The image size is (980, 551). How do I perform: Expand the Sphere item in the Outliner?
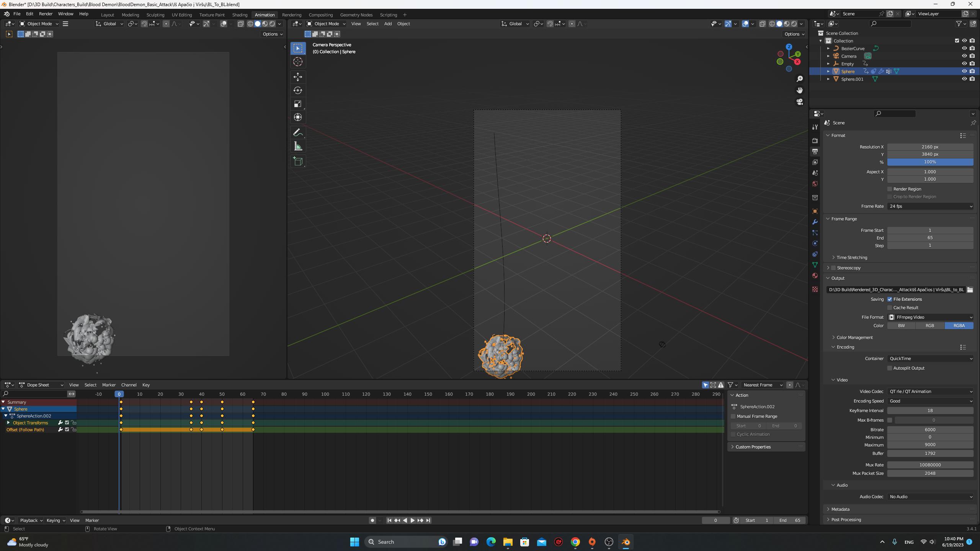[829, 71]
